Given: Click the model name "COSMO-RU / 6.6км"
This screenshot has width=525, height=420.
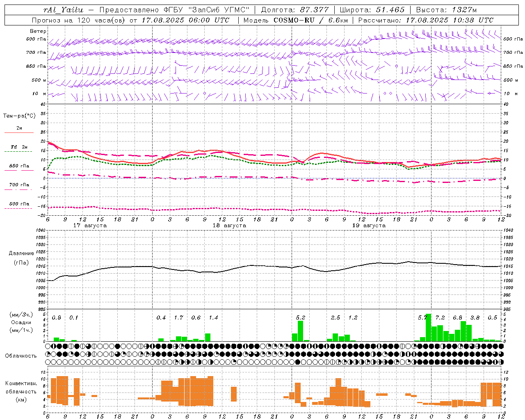Looking at the screenshot, I should point(311,20).
